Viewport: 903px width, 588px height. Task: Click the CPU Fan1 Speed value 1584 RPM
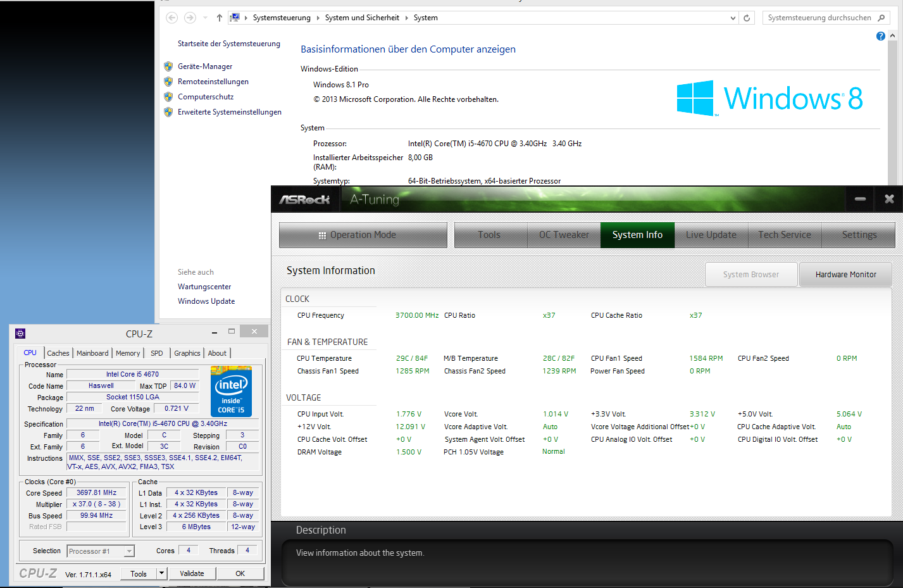(x=706, y=358)
